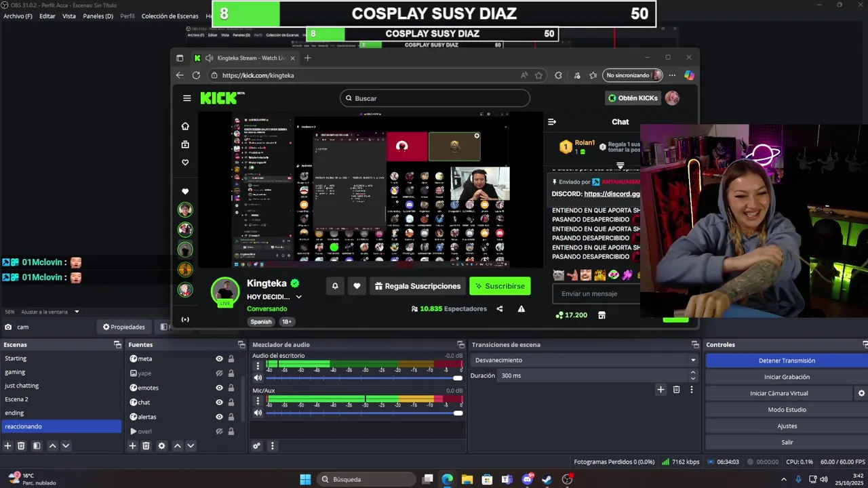Viewport: 868px width, 488px height.
Task: Mute the Mic/Aux speaker
Action: click(258, 413)
